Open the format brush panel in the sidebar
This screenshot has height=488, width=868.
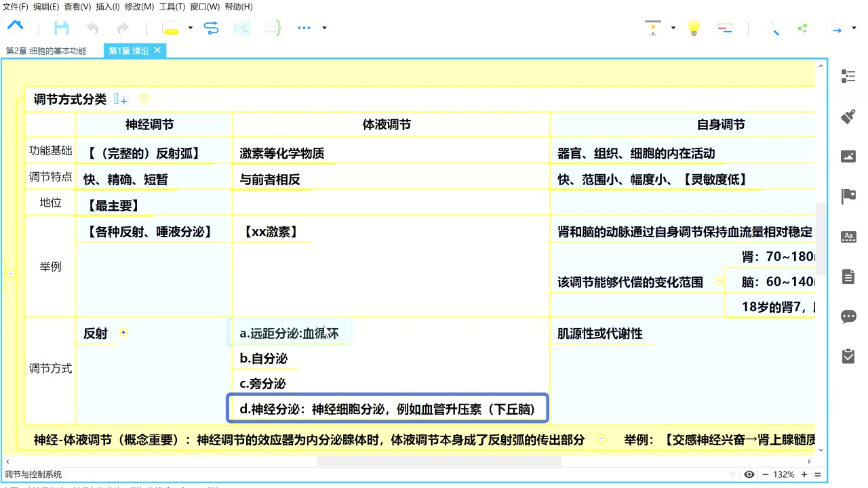click(848, 116)
